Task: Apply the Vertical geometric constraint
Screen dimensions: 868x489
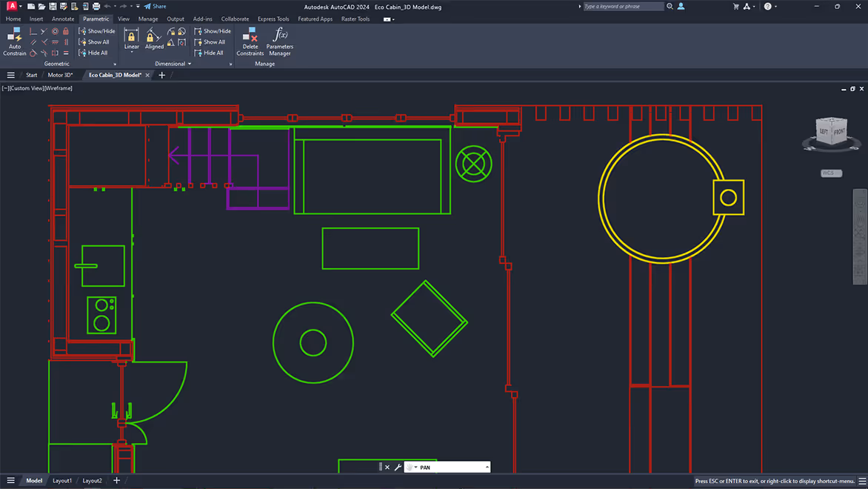Action: tap(66, 42)
